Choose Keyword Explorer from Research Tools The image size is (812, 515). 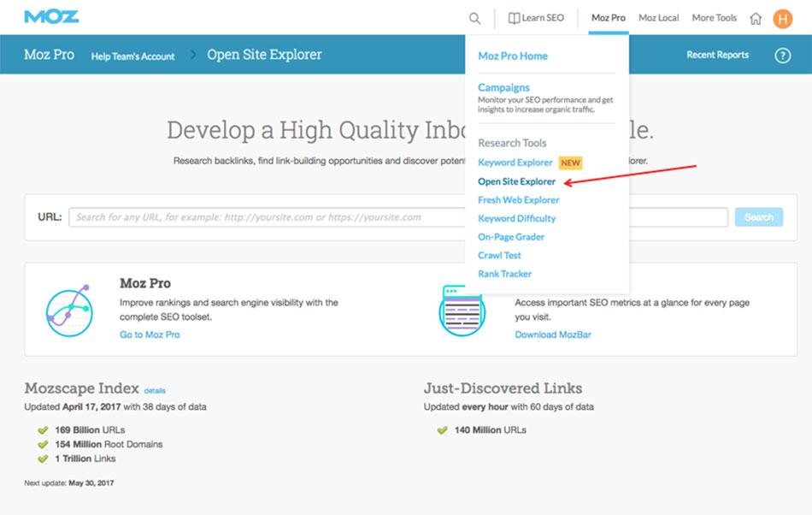(515, 163)
